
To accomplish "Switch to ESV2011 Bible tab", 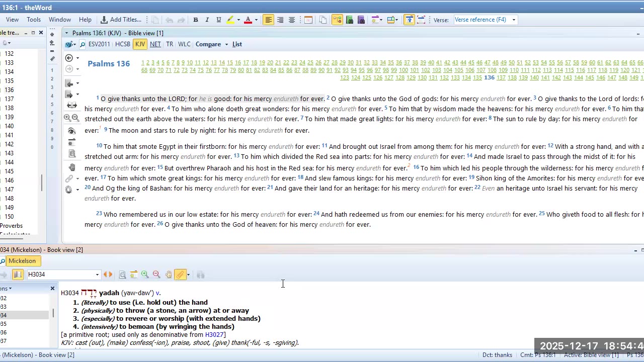I will [x=99, y=44].
